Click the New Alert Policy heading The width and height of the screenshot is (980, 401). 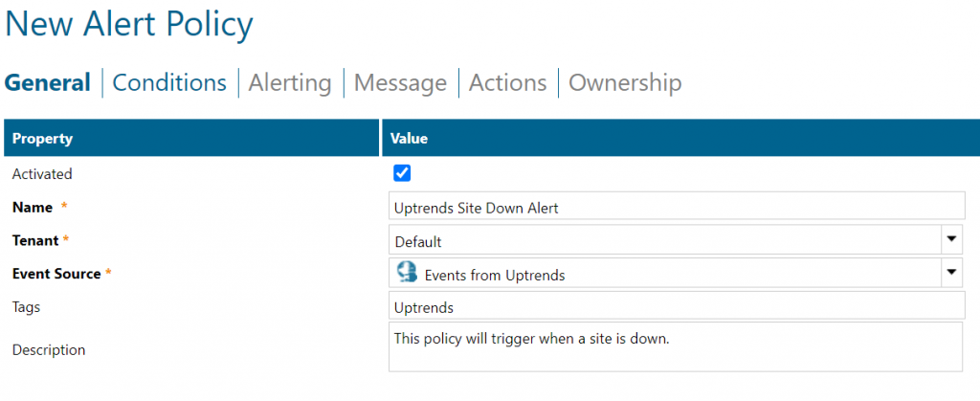pyautogui.click(x=129, y=24)
